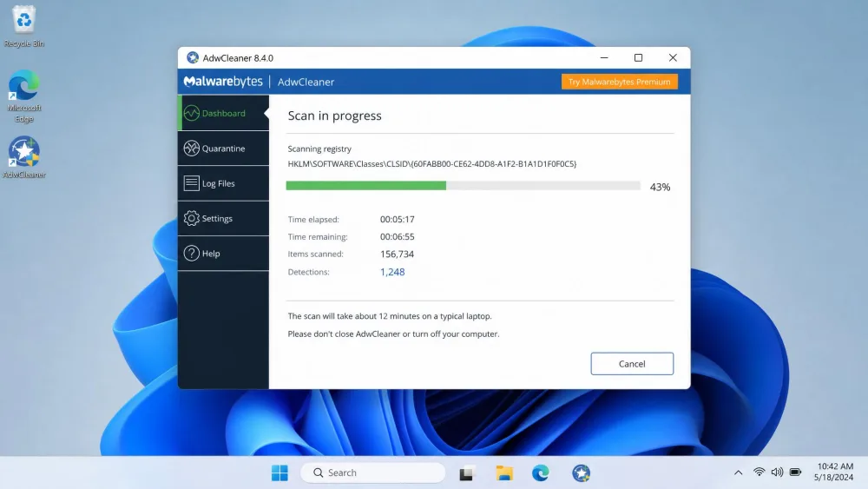868x489 pixels.
Task: Open Microsoft Edge desktop shortcut
Action: click(23, 96)
